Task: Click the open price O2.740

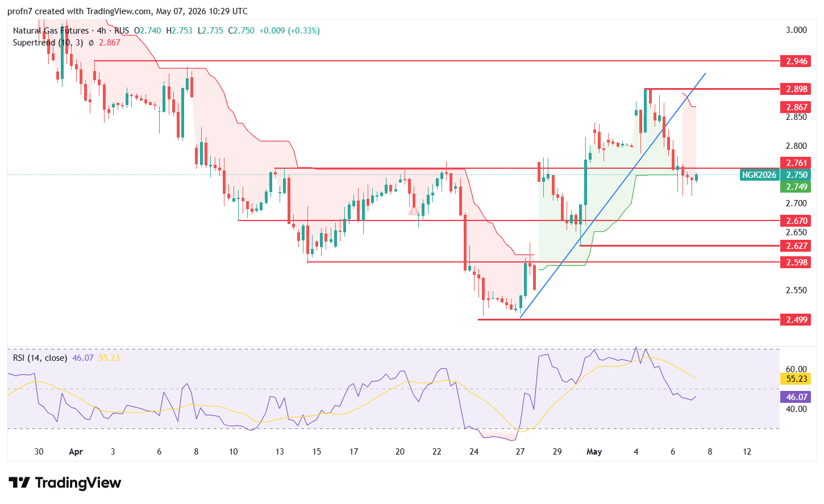Action: click(148, 31)
